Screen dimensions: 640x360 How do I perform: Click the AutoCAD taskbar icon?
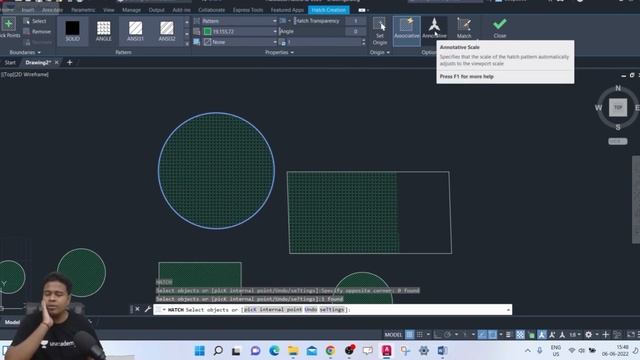click(x=387, y=351)
